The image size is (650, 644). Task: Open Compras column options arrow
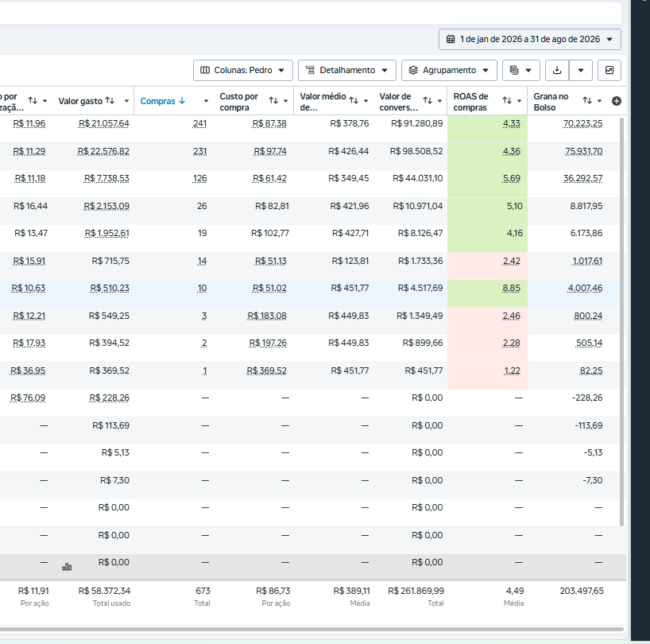206,101
